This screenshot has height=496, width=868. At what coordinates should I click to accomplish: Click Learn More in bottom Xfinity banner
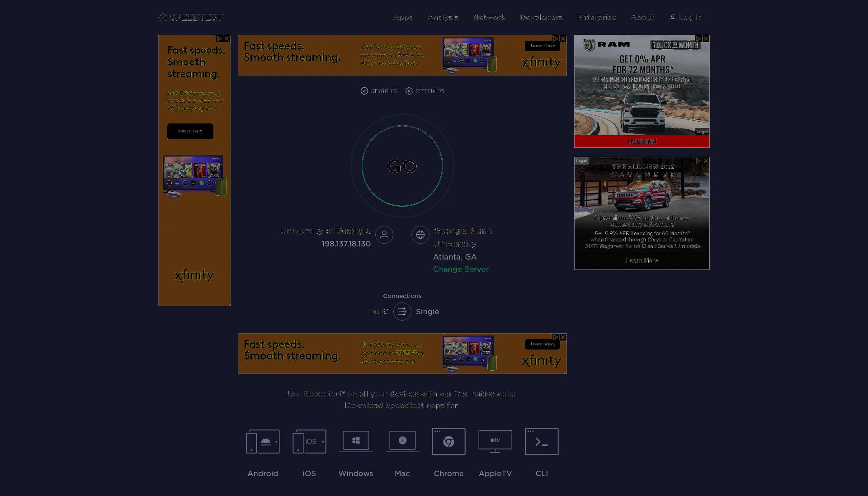(542, 344)
